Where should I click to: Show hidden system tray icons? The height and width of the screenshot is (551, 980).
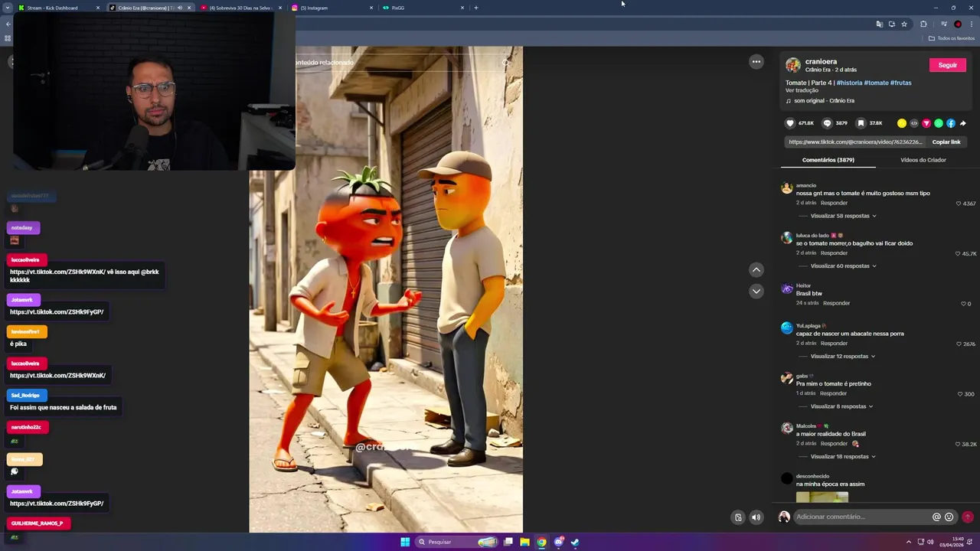click(x=909, y=542)
